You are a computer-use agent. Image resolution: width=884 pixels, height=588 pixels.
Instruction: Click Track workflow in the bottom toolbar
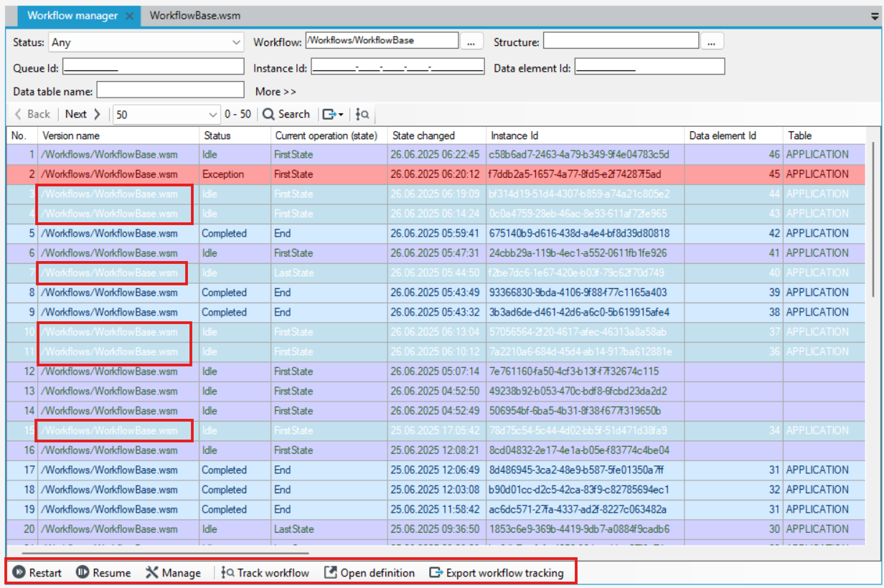[265, 573]
